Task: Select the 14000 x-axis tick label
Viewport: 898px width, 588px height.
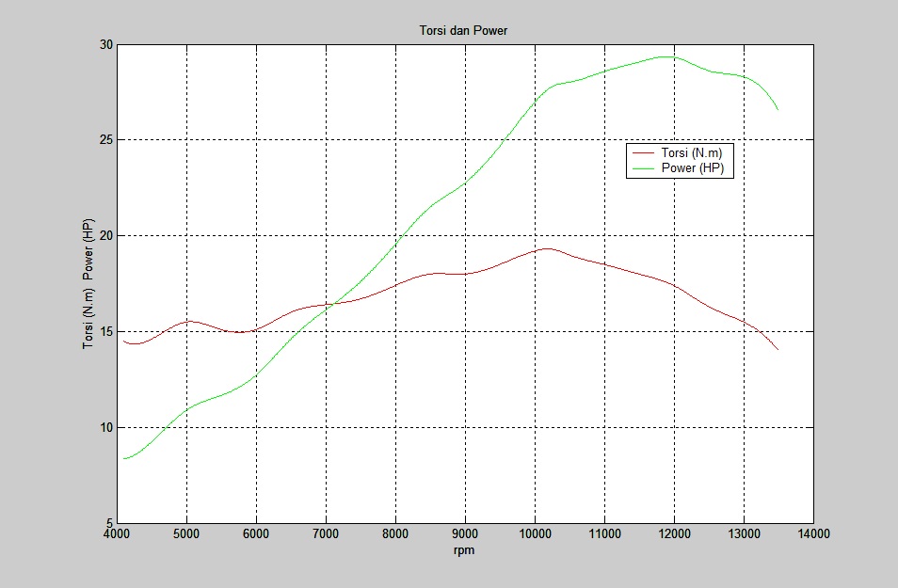Action: 813,534
